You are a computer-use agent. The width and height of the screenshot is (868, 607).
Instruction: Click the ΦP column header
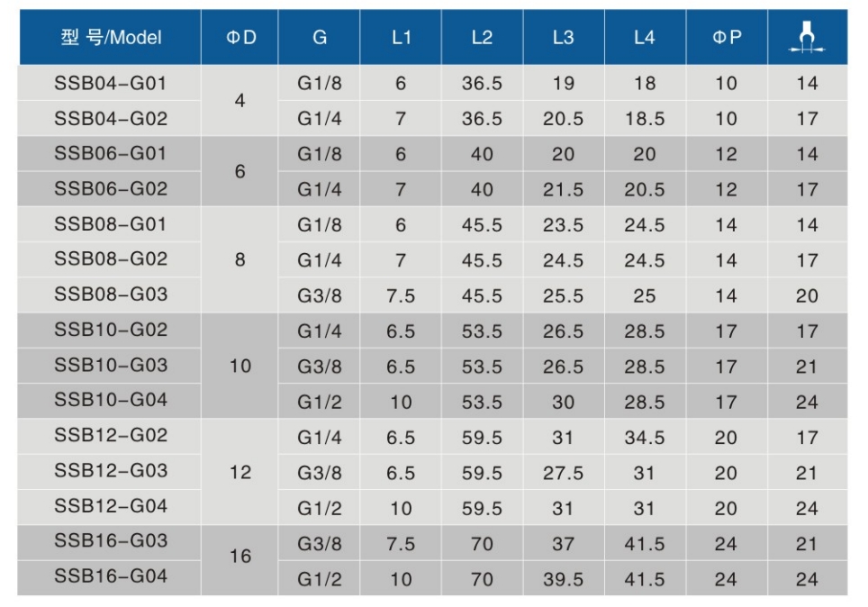(726, 38)
